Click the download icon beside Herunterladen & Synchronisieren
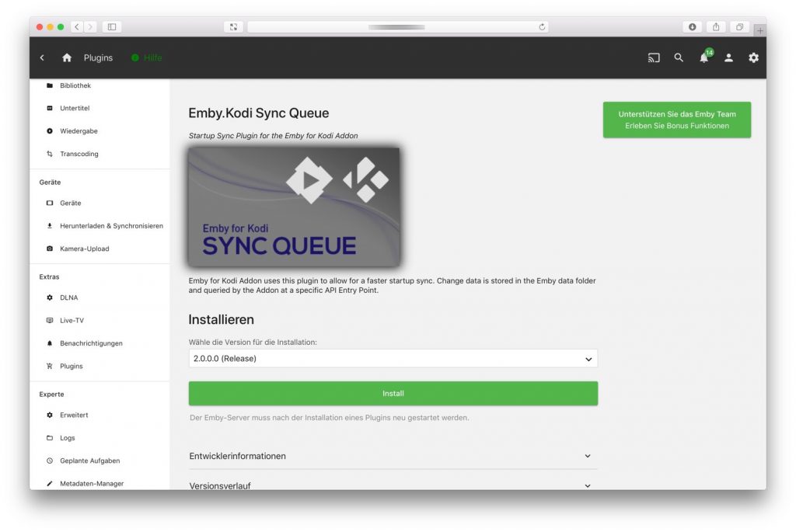The image size is (796, 532). pyautogui.click(x=49, y=226)
